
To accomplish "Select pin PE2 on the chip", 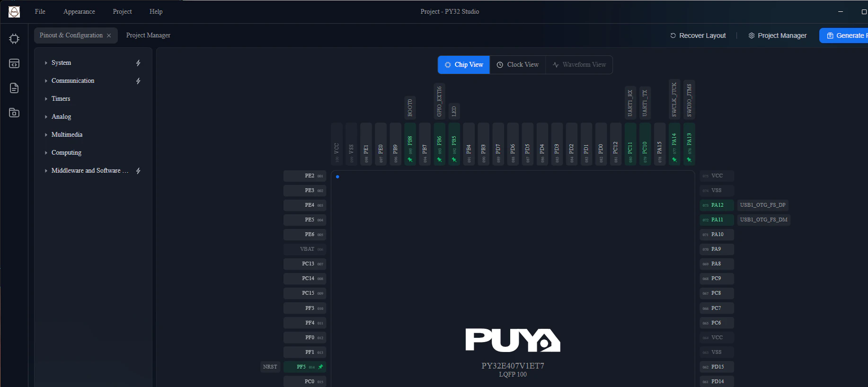I will [305, 176].
